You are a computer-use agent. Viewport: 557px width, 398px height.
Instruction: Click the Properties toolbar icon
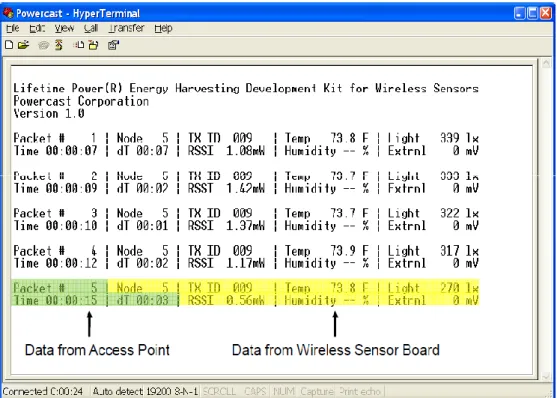pos(114,45)
